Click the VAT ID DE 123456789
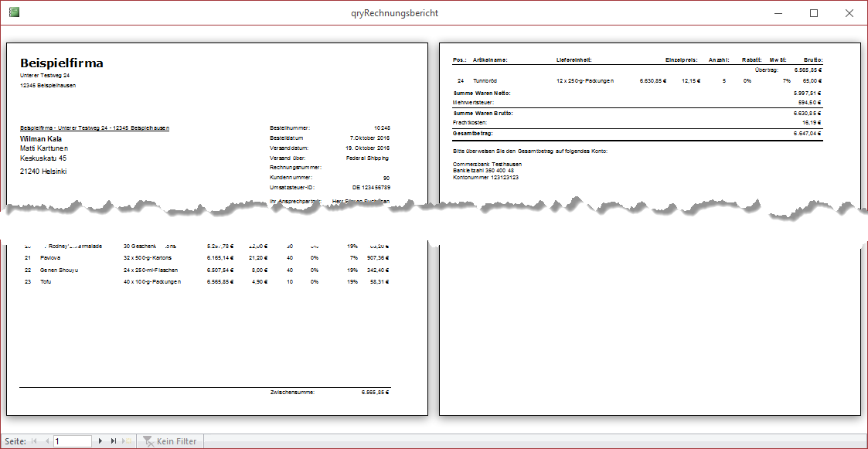This screenshot has width=868, height=449. (x=371, y=188)
